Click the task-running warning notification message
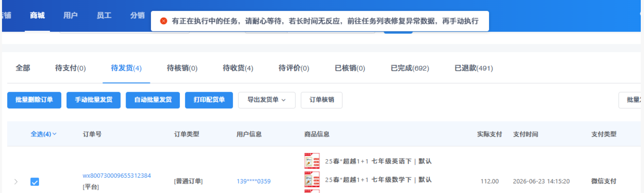Image resolution: width=644 pixels, height=193 pixels. coord(325,21)
